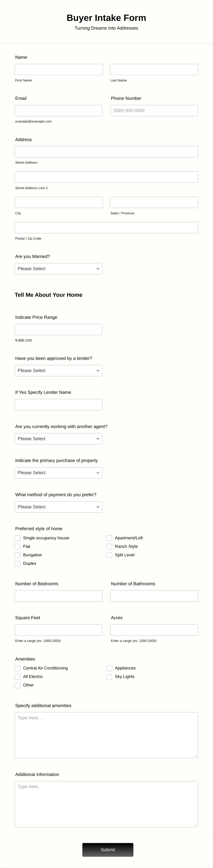Click the Submit button
This screenshot has width=213, height=868.
[x=107, y=849]
